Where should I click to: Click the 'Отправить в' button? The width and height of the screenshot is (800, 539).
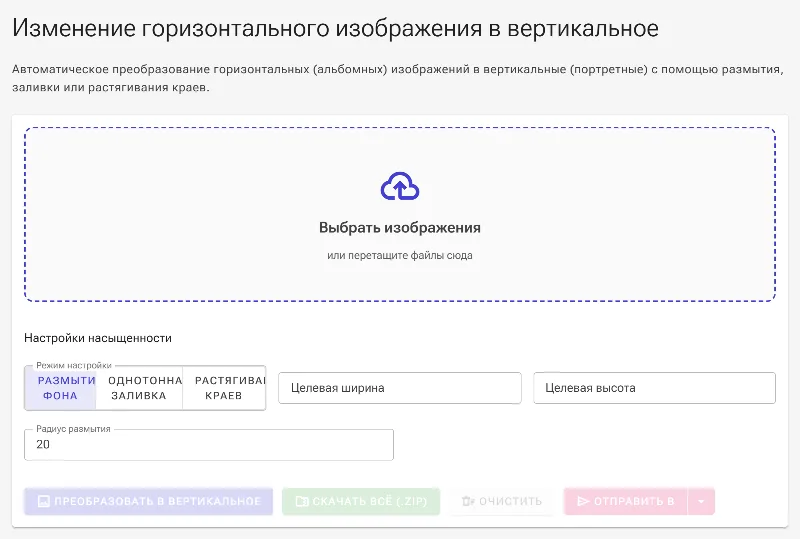626,501
